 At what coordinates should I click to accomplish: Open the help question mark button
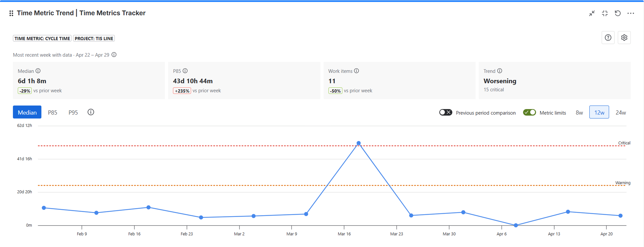pos(608,38)
